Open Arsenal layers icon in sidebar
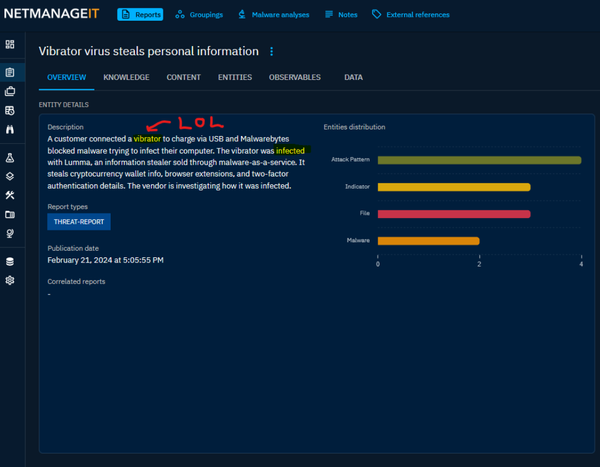This screenshot has width=600, height=467. pos(10,176)
